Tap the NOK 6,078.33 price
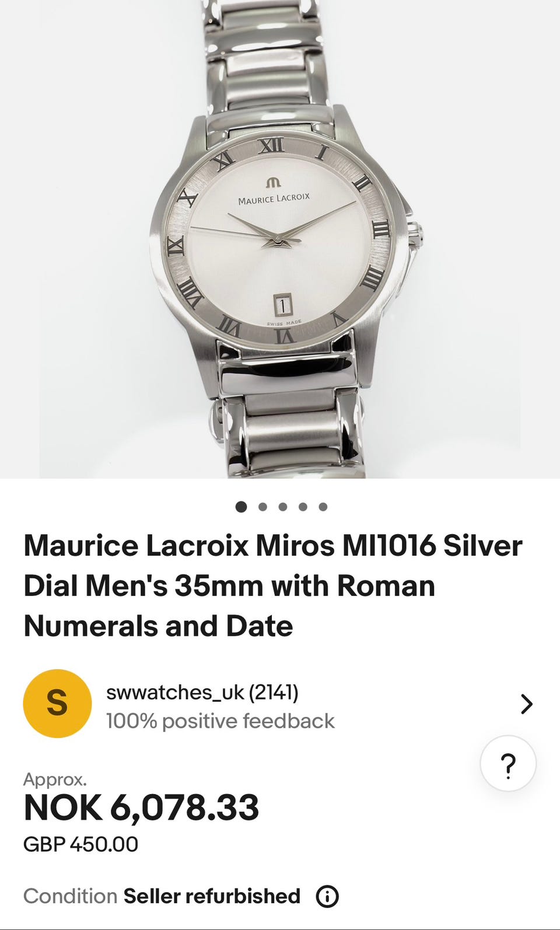 pyautogui.click(x=141, y=808)
